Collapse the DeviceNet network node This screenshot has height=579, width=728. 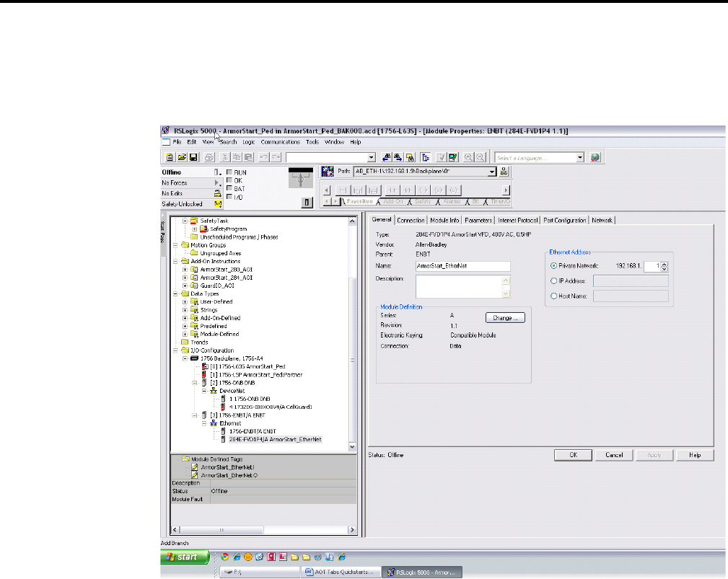pyautogui.click(x=204, y=391)
